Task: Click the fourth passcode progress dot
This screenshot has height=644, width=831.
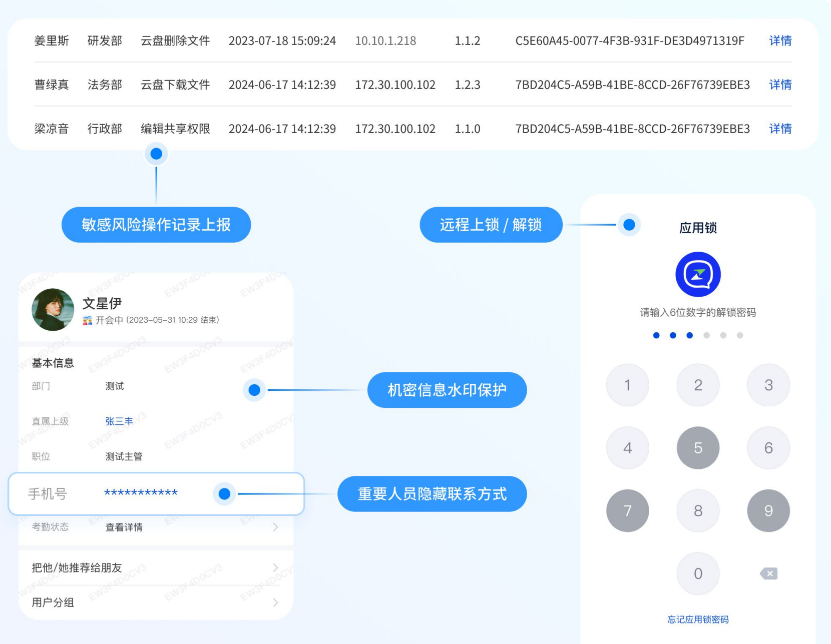Action: click(707, 335)
